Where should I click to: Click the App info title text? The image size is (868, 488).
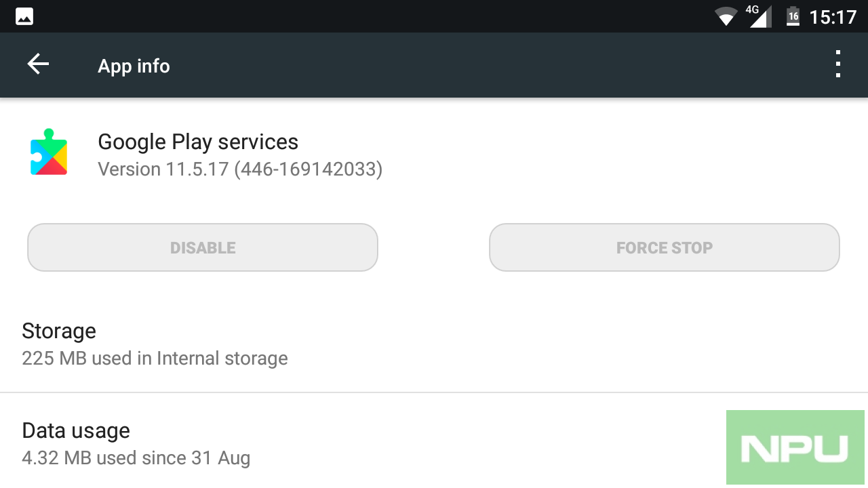134,66
